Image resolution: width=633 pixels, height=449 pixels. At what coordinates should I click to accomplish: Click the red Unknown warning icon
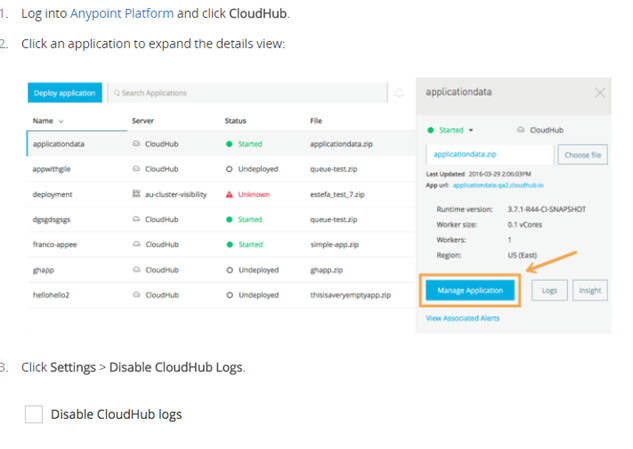(x=230, y=194)
